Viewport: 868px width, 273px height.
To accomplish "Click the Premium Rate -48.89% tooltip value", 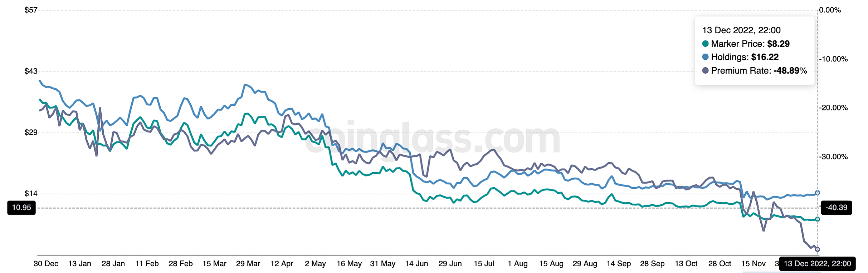I will point(790,71).
